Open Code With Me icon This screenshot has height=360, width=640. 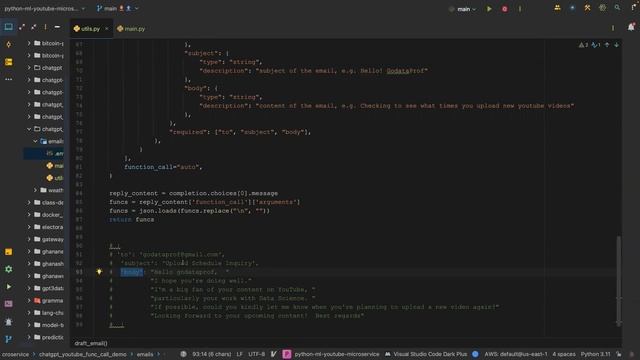(x=557, y=8)
